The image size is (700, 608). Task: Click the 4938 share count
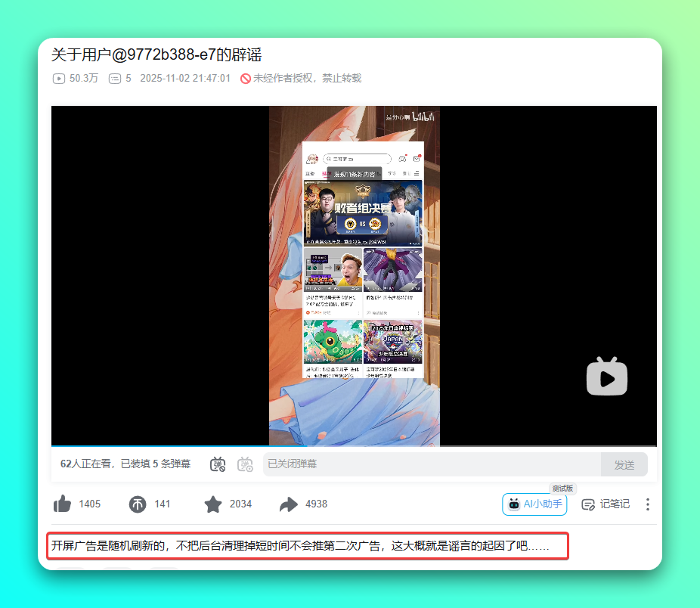[317, 504]
